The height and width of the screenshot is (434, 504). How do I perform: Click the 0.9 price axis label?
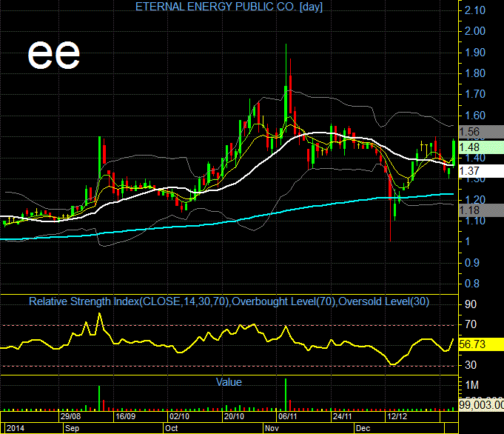[x=472, y=263]
